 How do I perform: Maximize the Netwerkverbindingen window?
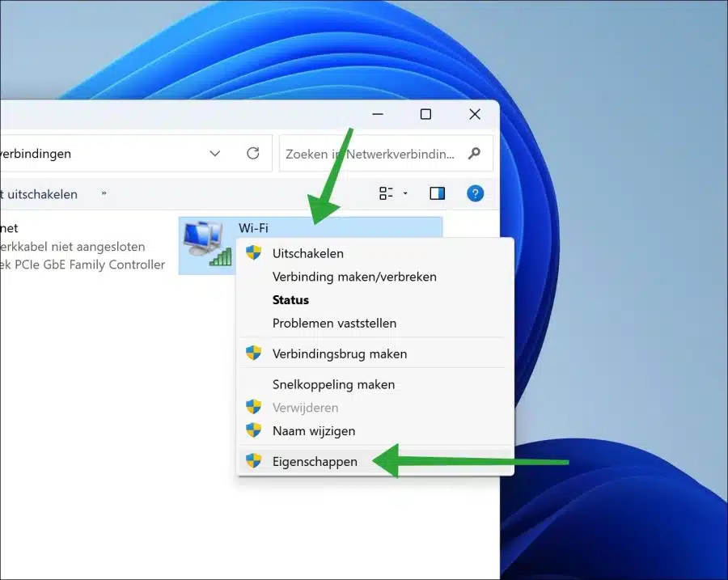[x=425, y=114]
